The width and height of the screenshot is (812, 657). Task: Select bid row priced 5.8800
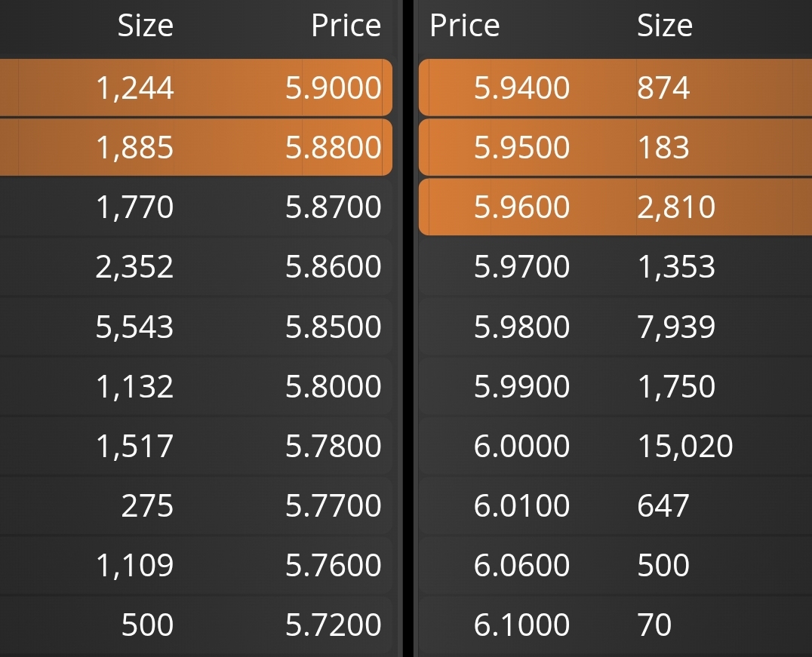[195, 147]
